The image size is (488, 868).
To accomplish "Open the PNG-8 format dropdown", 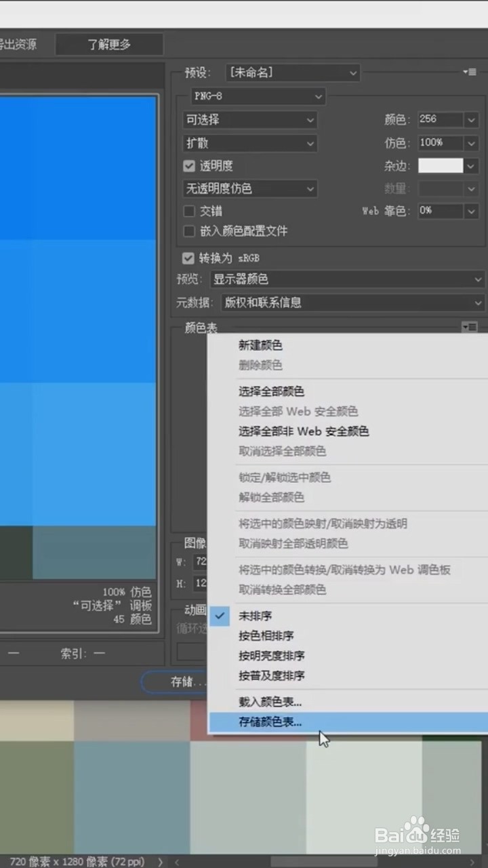I will coord(258,96).
